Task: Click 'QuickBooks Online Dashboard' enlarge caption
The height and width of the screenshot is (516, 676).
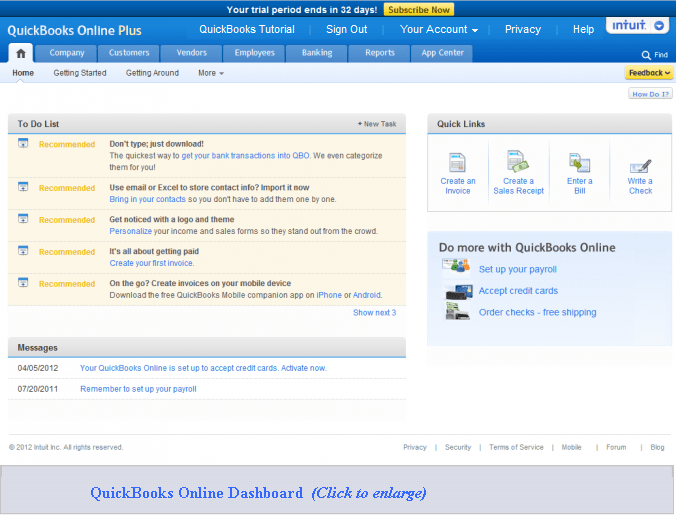Action: [x=258, y=493]
